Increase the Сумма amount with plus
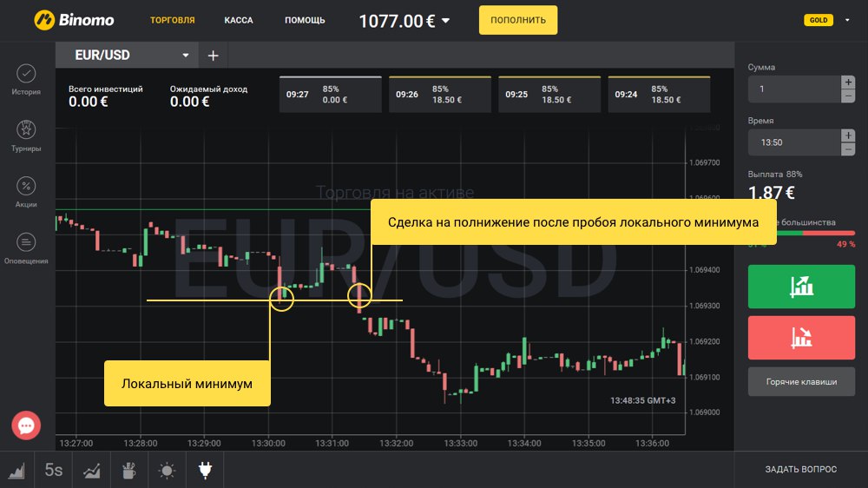The image size is (868, 488). [x=847, y=82]
